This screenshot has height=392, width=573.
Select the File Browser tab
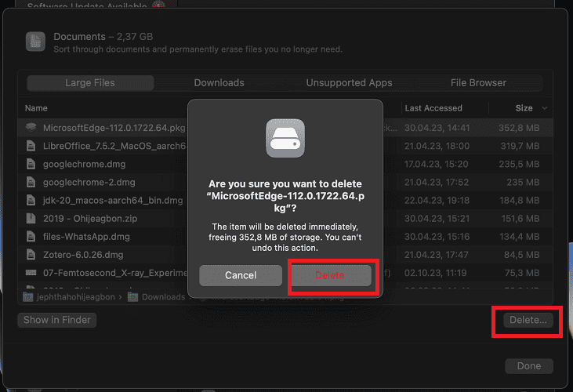(478, 83)
